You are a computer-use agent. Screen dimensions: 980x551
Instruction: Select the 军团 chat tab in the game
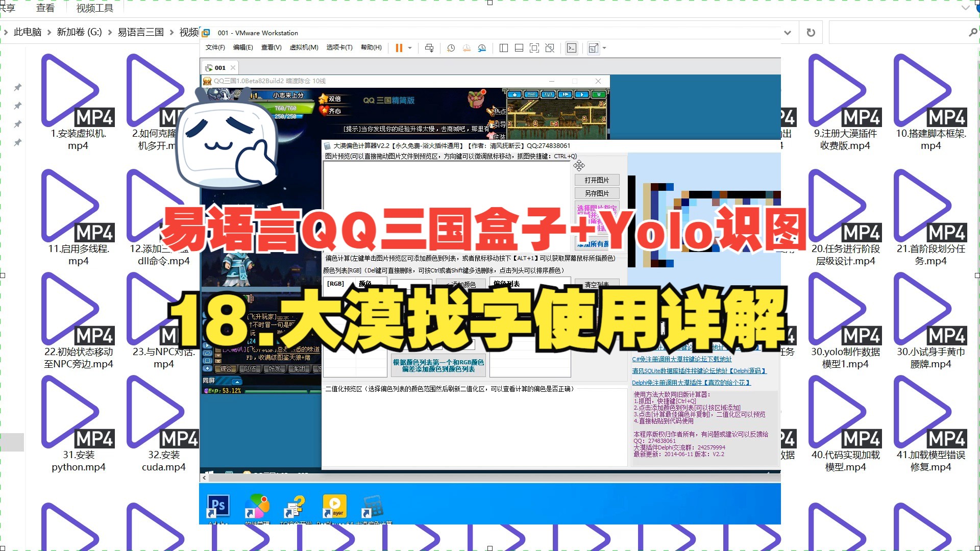299,369
